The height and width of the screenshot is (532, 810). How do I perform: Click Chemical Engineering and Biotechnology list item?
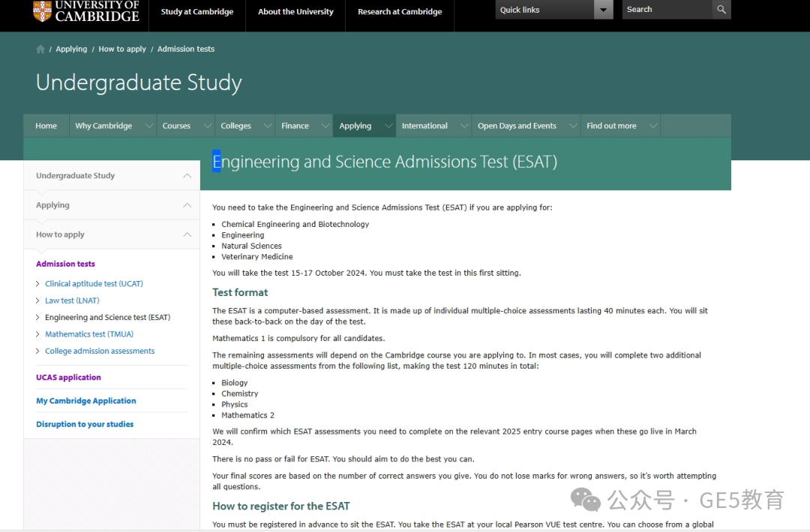295,225
